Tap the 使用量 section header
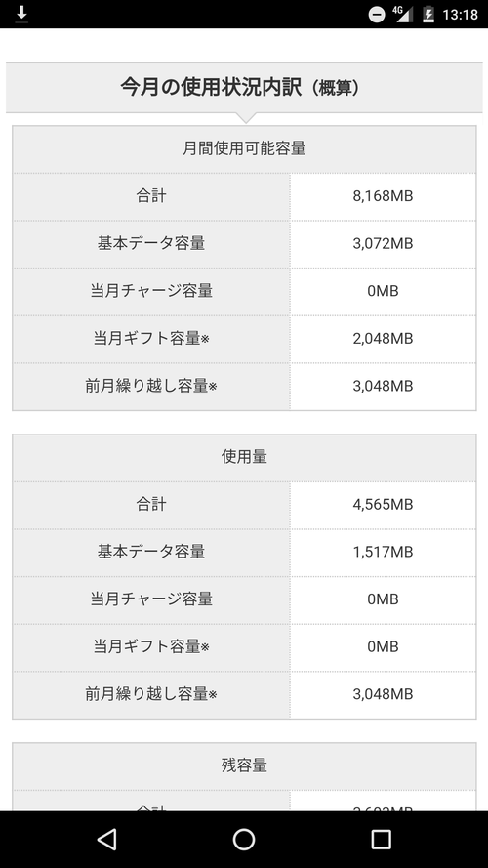 [x=244, y=457]
